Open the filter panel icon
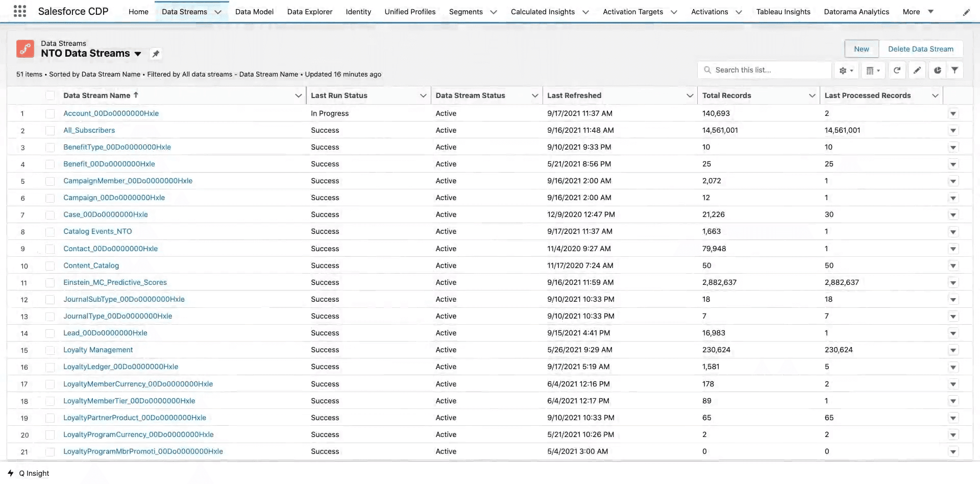The image size is (980, 484). [x=955, y=70]
